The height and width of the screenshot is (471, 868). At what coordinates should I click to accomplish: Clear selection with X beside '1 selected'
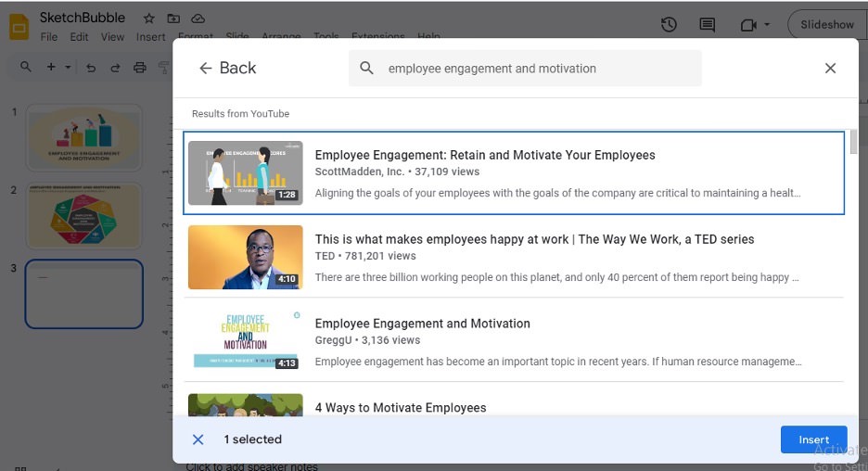[198, 439]
